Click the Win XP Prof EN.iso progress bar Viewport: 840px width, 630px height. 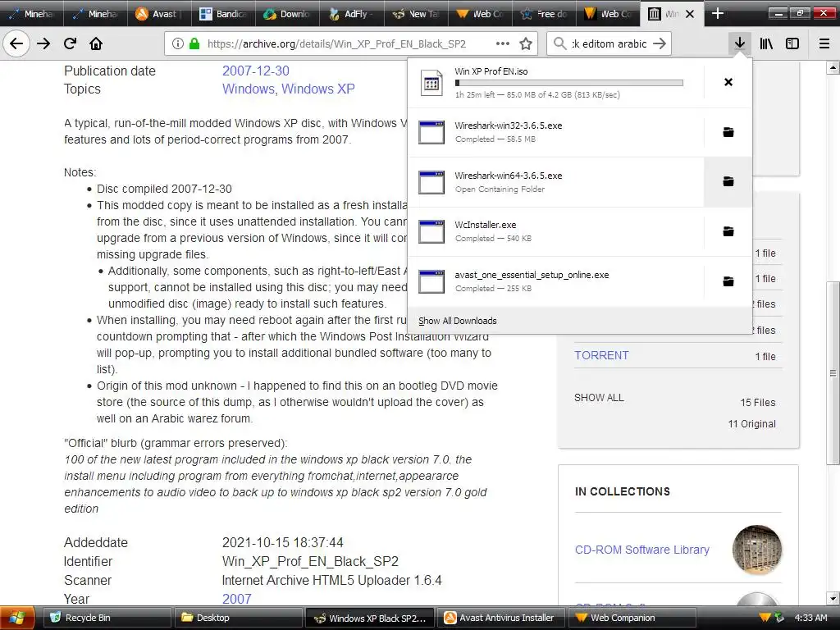[x=569, y=83]
